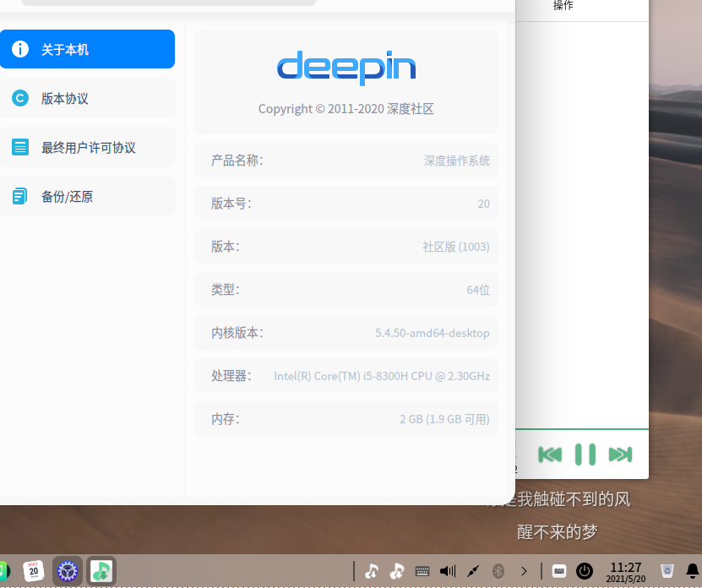Click the kernel value 5.4.50-amd64-desktop

[433, 333]
